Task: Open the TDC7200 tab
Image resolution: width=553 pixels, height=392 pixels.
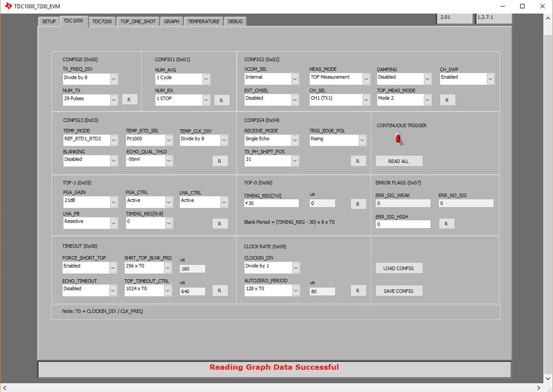Action: click(x=102, y=21)
